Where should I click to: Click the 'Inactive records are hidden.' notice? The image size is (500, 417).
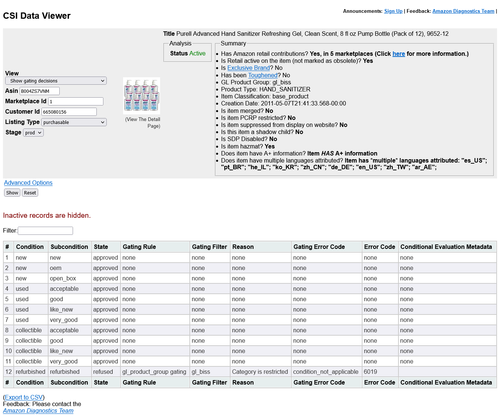47,215
